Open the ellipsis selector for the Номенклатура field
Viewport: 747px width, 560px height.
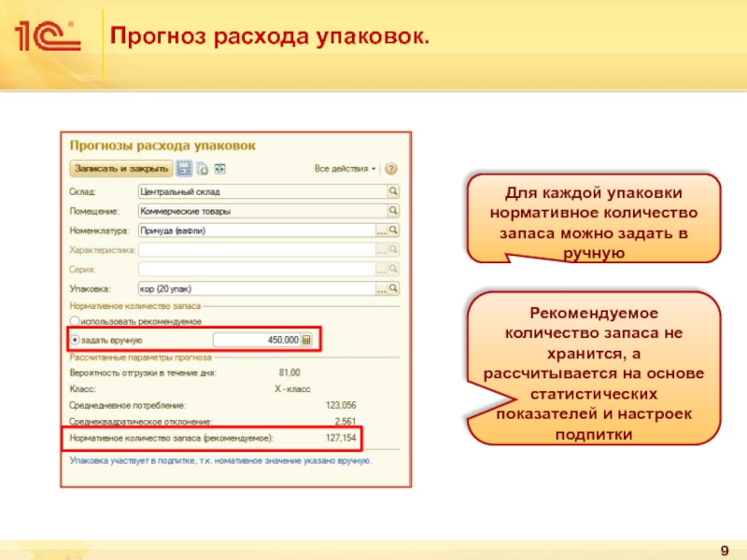382,231
